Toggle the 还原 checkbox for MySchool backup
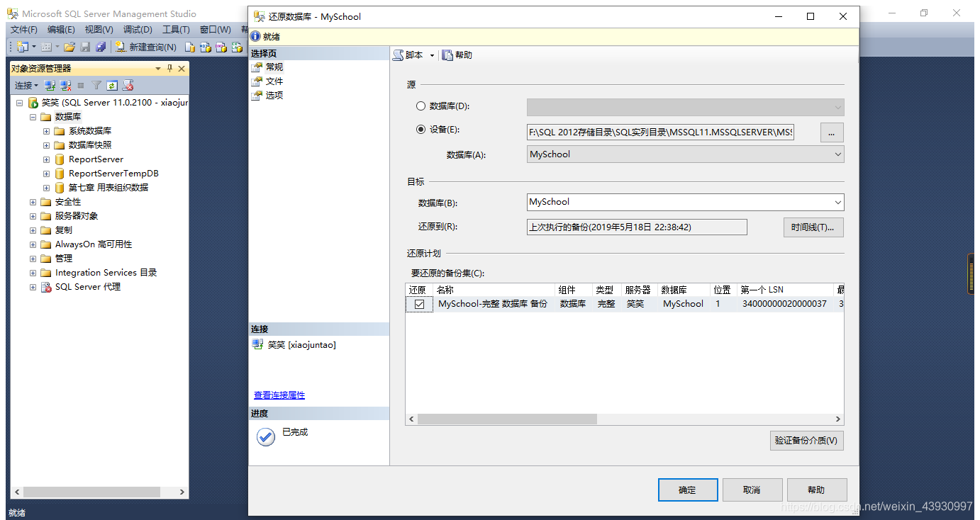The height and width of the screenshot is (520, 980). click(x=419, y=304)
